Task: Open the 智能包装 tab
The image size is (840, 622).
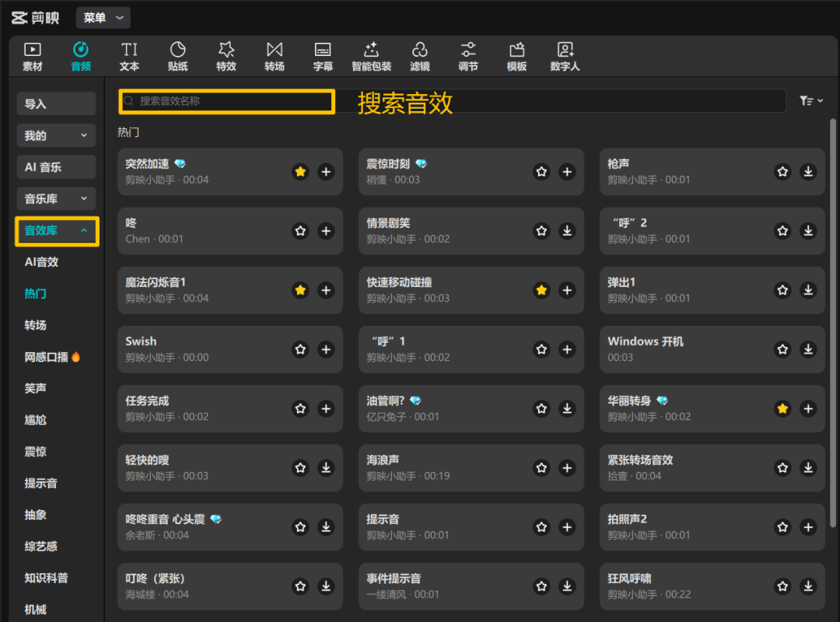Action: (371, 56)
